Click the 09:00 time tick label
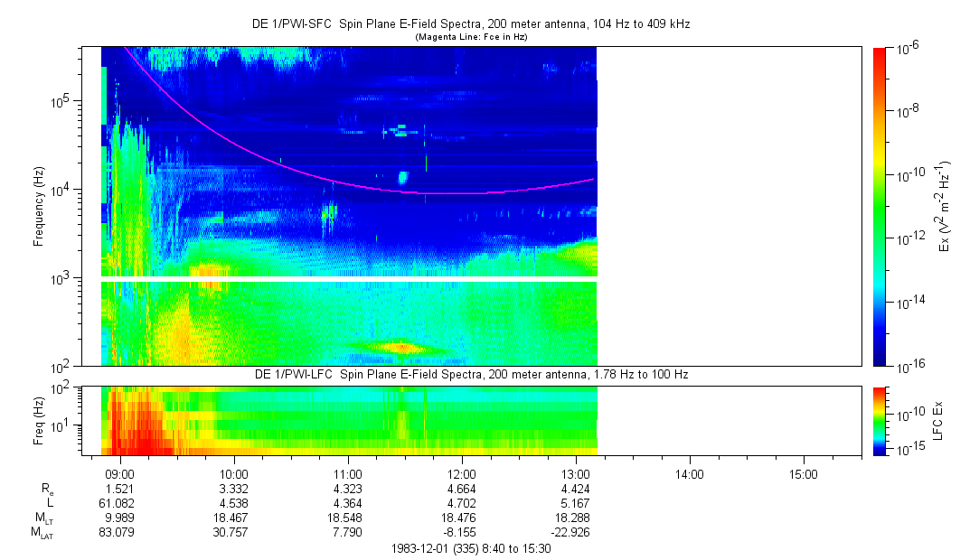979x560 pixels. 120,474
